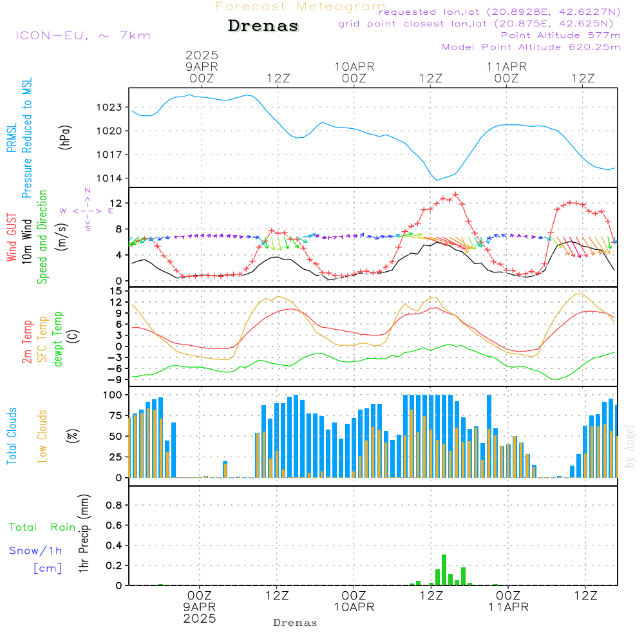This screenshot has height=644, width=644.
Task: Click the 'Total Rain' green legend
Action: point(43,527)
